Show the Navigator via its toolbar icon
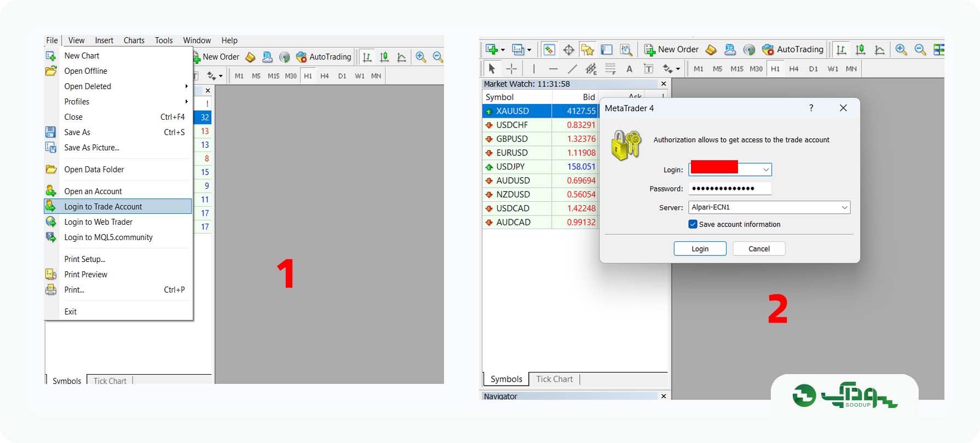The height and width of the screenshot is (443, 980). (x=587, y=50)
